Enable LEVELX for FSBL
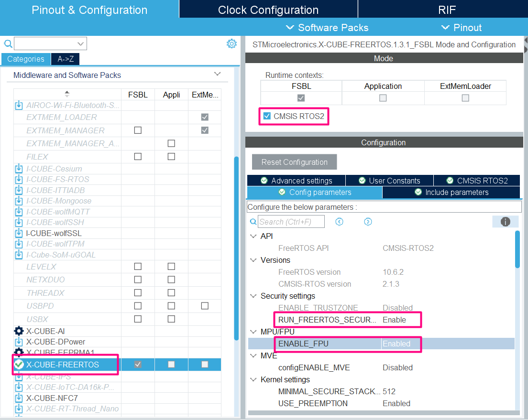Image resolution: width=528 pixels, height=420 pixels. pyautogui.click(x=138, y=266)
